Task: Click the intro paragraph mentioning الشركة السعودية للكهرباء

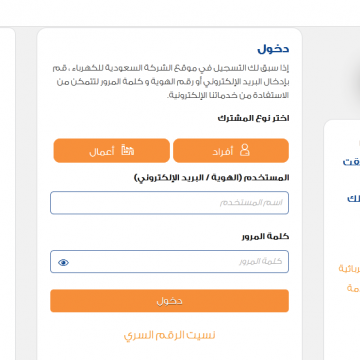Action: (171, 82)
